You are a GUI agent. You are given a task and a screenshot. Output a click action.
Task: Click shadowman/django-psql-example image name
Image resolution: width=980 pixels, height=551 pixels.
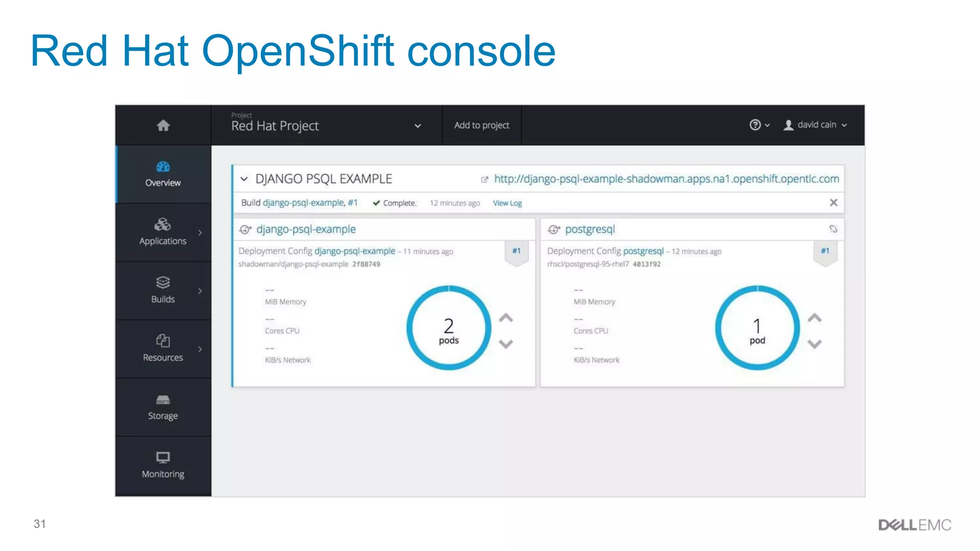293,264
